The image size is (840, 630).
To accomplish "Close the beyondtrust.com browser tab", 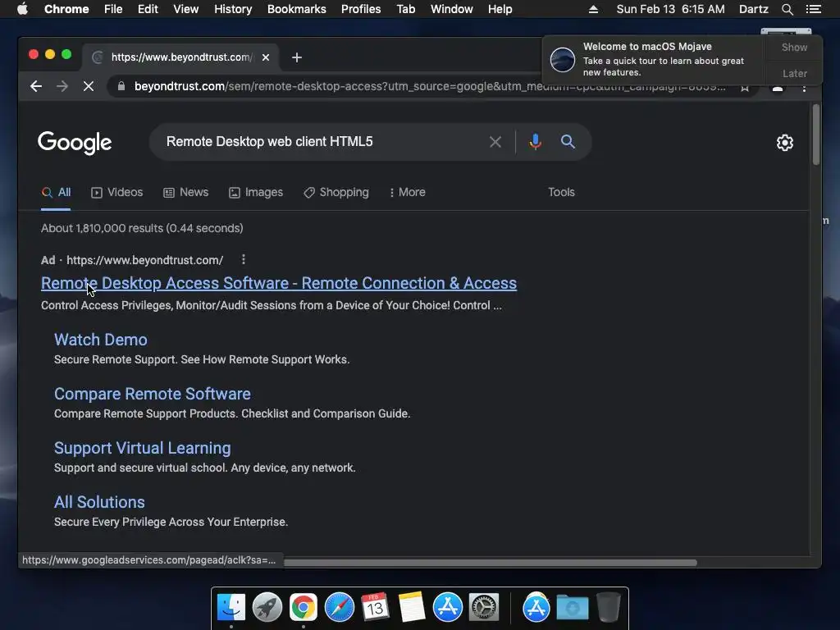I will click(266, 57).
